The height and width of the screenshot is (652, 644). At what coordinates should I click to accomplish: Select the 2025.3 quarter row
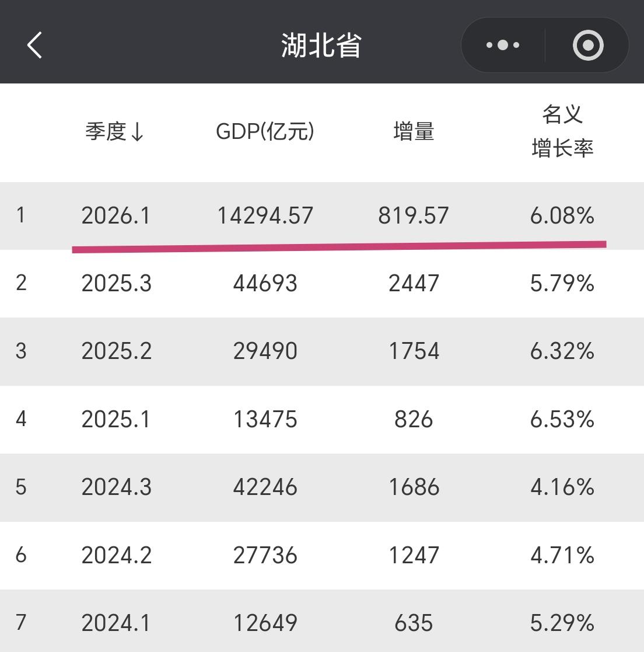[x=322, y=284]
